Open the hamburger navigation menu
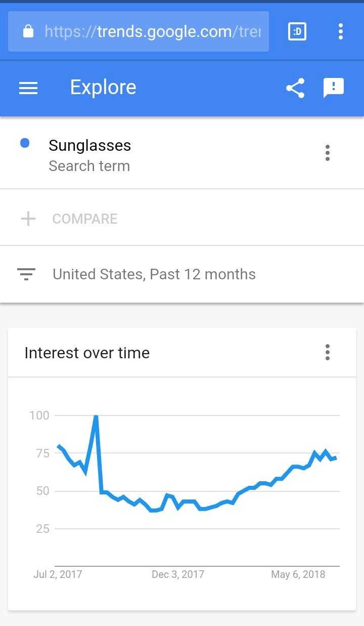 (28, 88)
